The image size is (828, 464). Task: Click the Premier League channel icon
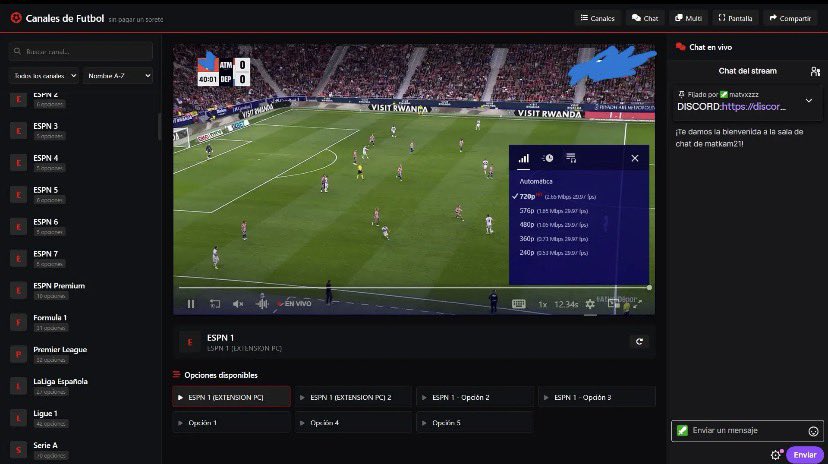[18, 354]
